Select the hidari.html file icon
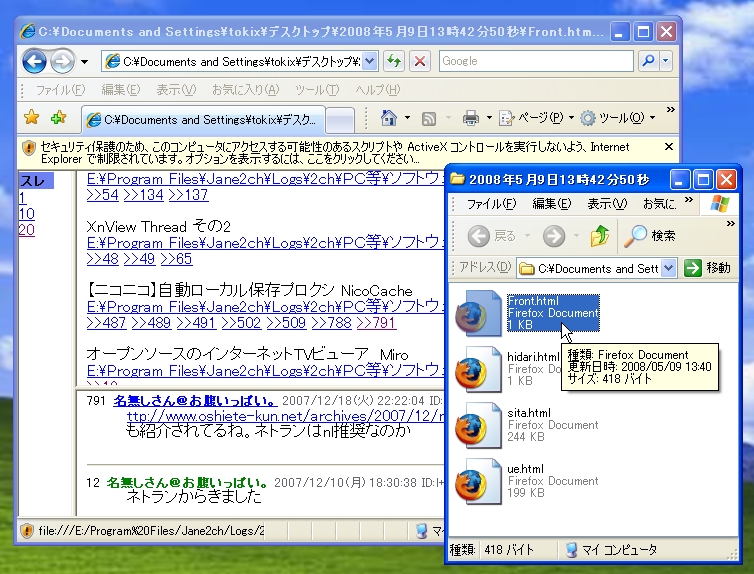 pyautogui.click(x=478, y=369)
